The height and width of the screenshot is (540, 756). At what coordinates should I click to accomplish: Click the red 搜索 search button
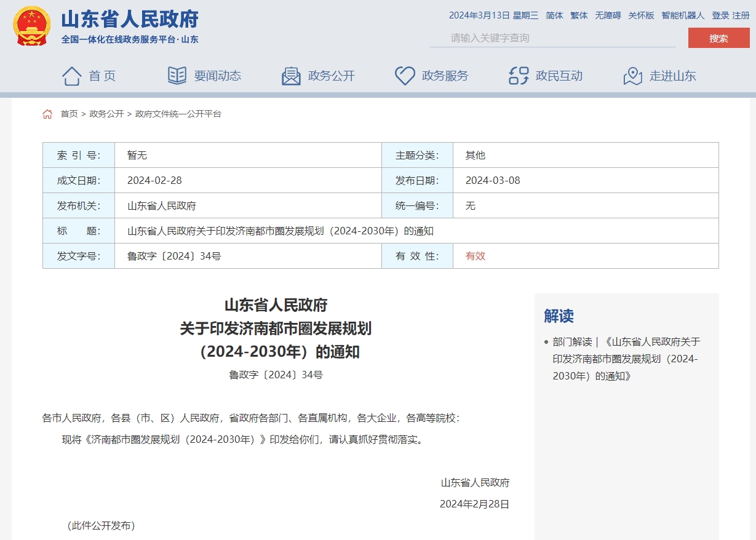click(x=718, y=37)
